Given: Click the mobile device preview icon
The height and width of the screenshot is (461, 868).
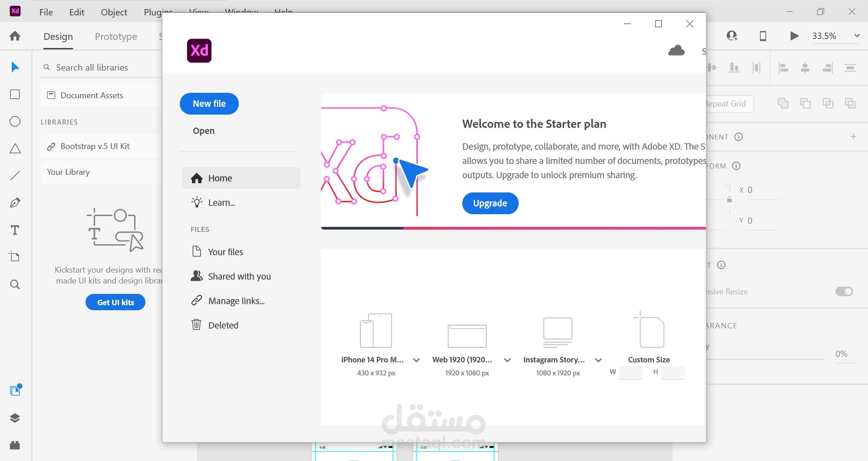Looking at the screenshot, I should (x=763, y=36).
